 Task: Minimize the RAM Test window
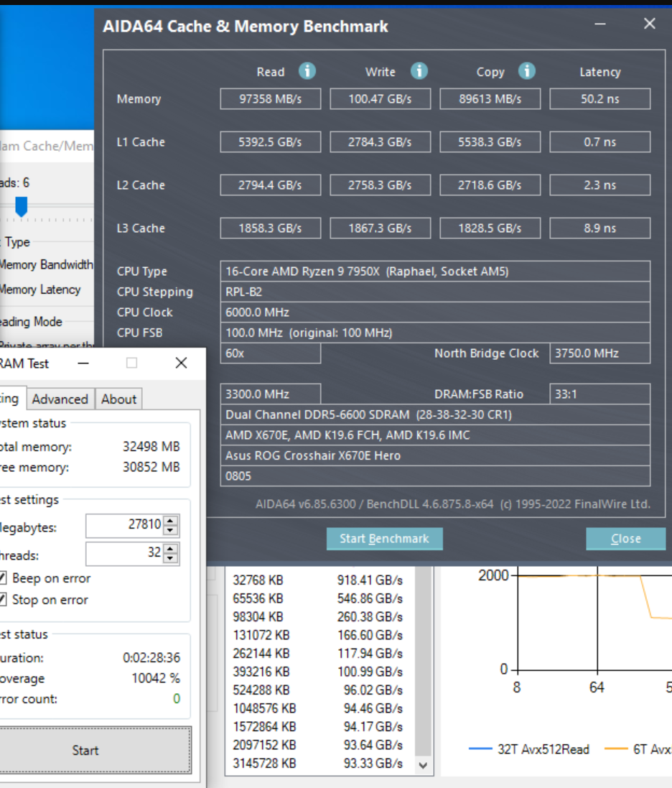[84, 363]
